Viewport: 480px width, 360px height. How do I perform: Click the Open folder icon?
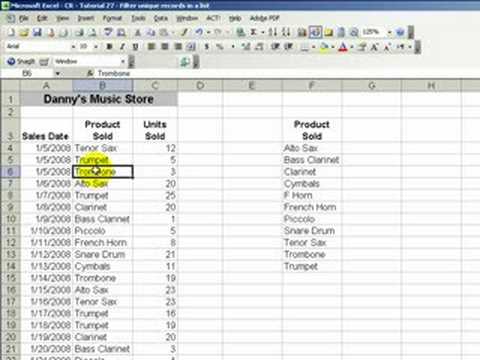(23, 32)
